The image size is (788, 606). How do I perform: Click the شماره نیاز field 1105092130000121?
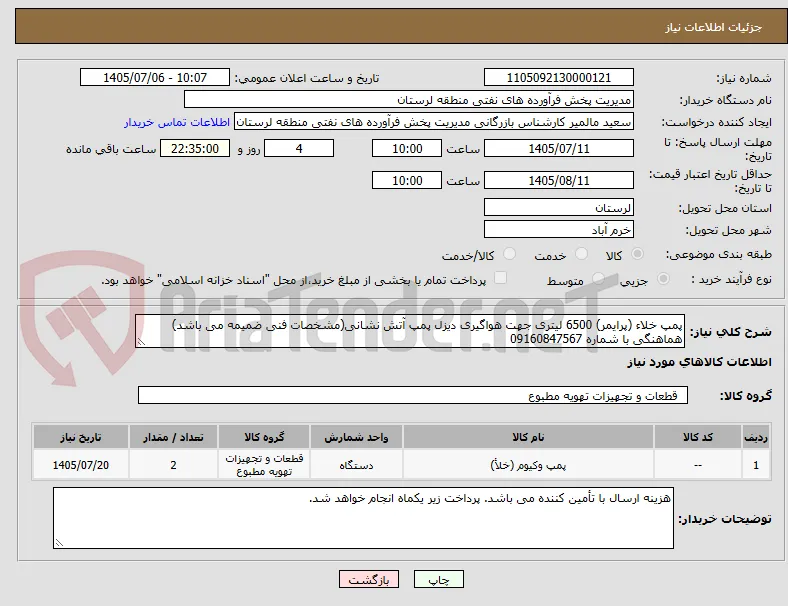(558, 77)
